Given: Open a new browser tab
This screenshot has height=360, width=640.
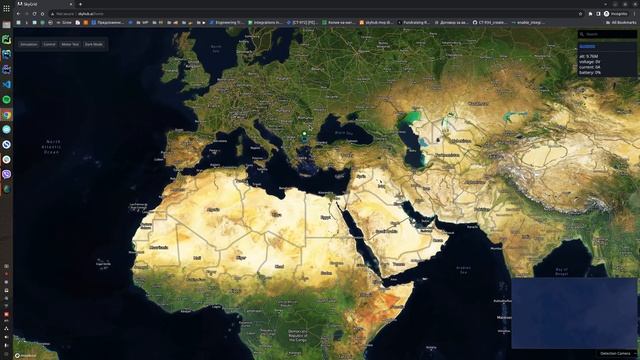Looking at the screenshot, I should tap(80, 4).
